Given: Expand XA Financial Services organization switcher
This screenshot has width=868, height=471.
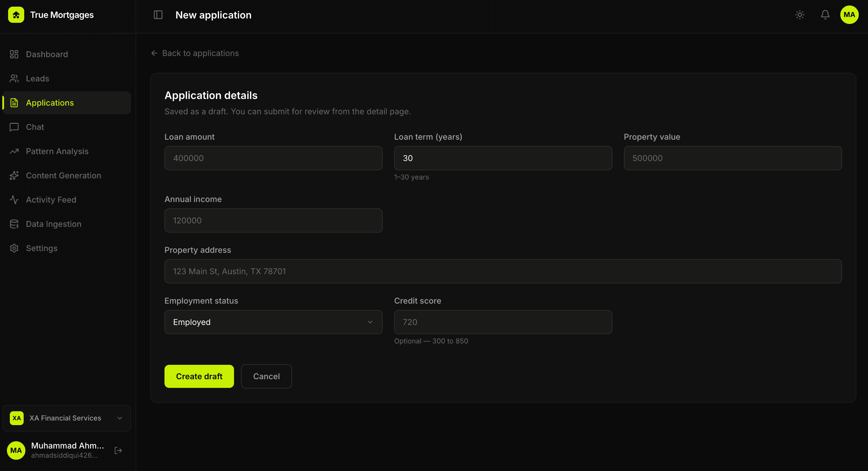Looking at the screenshot, I should pos(67,418).
